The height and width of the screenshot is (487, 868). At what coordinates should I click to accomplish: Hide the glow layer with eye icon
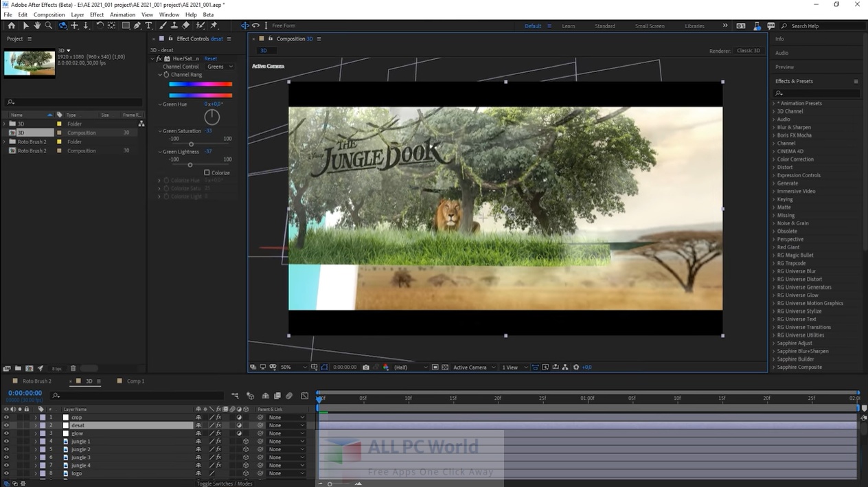(6, 433)
